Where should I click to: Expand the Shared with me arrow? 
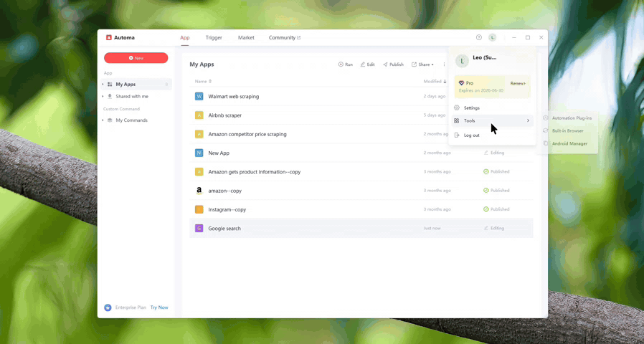click(103, 97)
